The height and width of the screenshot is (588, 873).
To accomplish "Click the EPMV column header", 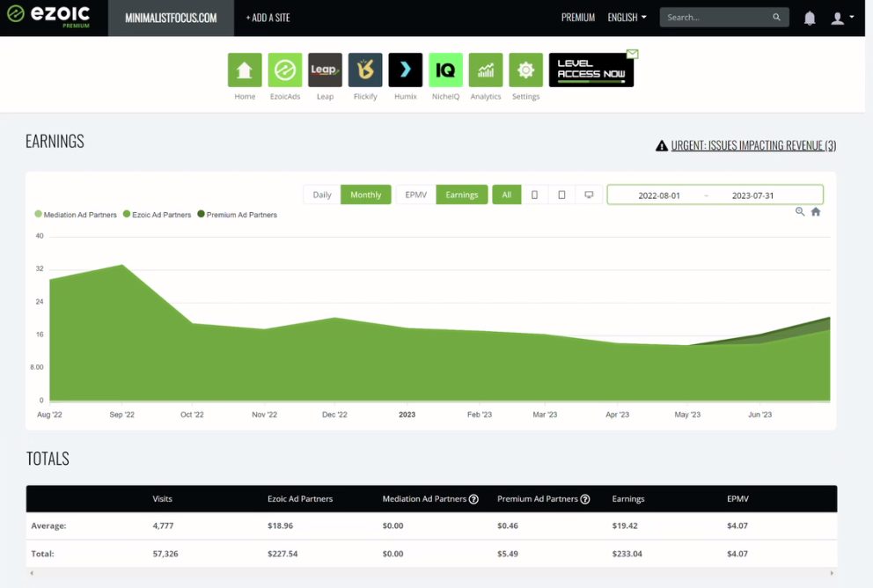I will 737,499.
